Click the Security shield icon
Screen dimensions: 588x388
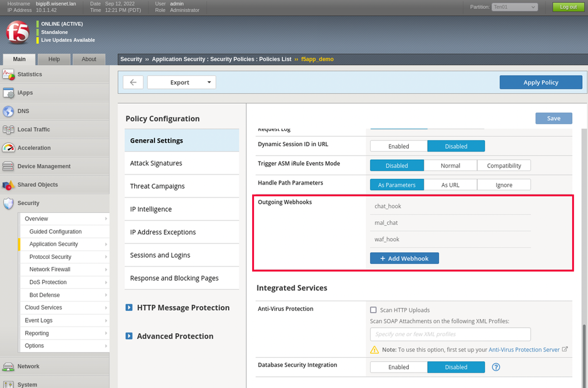[8, 203]
